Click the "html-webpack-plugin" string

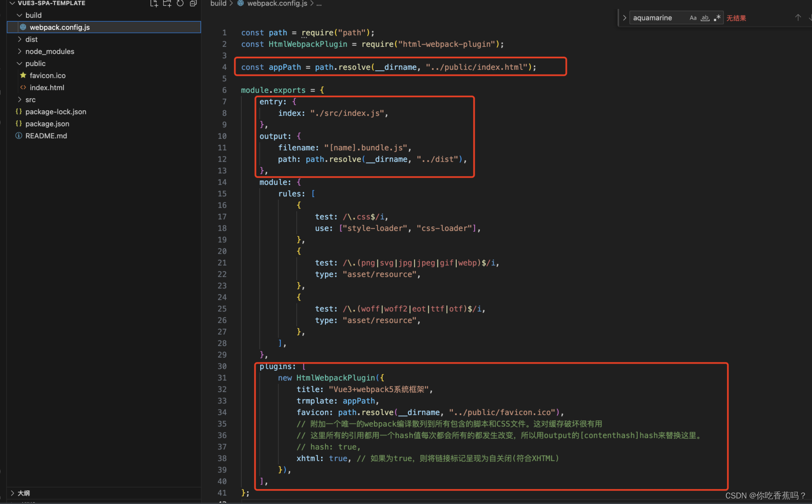[446, 44]
